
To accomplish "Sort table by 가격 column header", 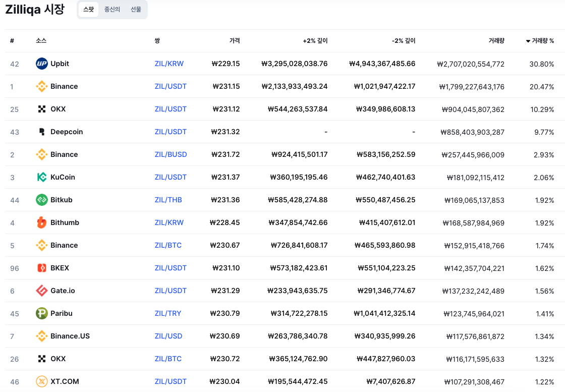I will [235, 41].
